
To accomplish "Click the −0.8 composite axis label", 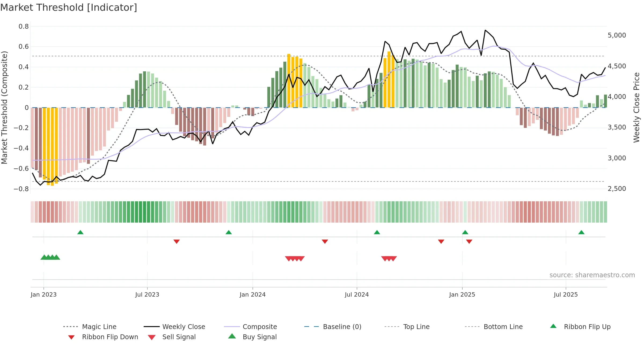I will point(21,189).
